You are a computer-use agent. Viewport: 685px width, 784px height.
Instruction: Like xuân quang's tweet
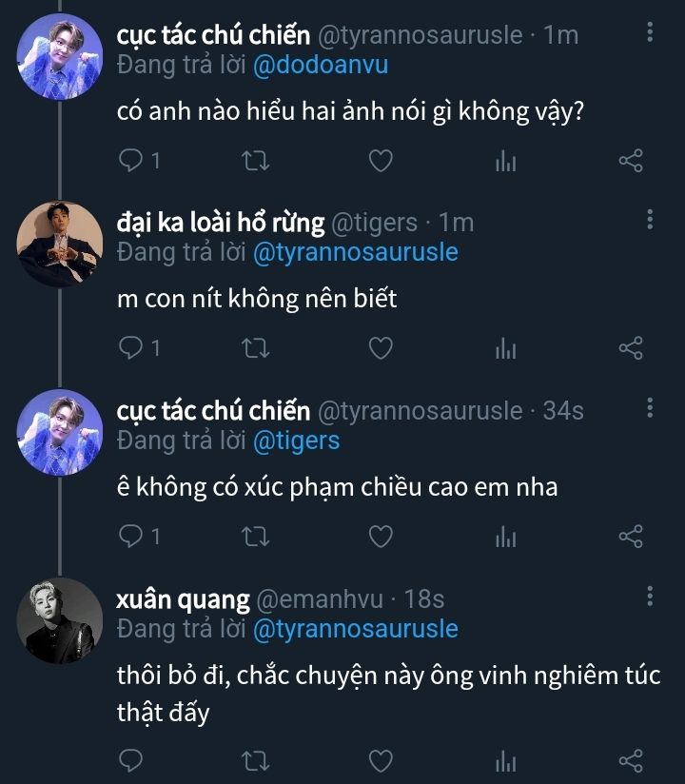tap(381, 761)
